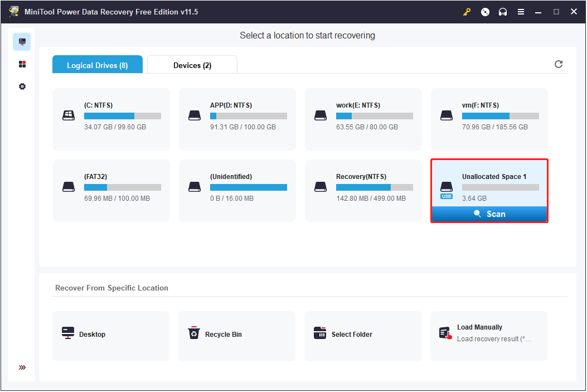Viewport: 587px width, 392px height.
Task: Click the Select Folder icon
Action: (320, 332)
